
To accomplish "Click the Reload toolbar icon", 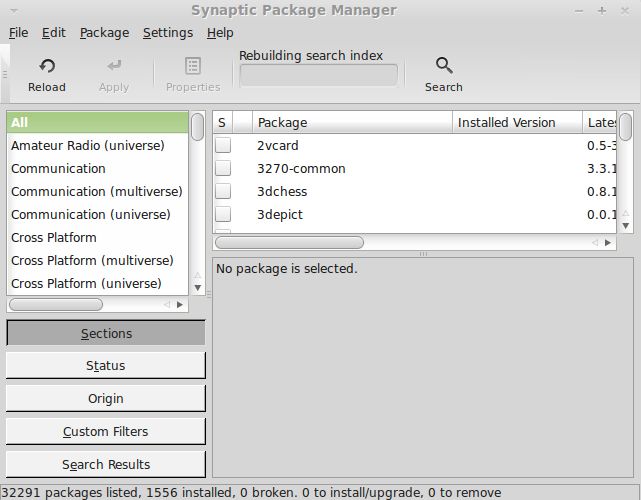I will 47,66.
